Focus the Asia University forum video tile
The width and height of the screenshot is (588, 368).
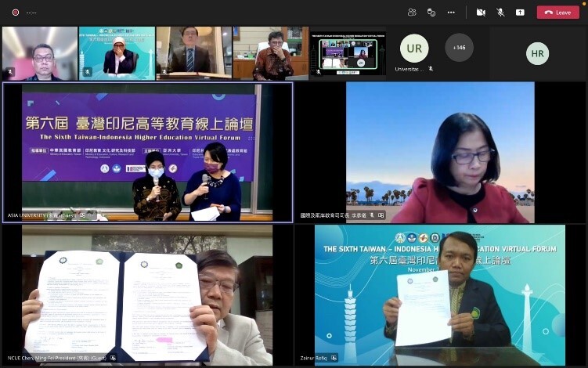point(147,152)
